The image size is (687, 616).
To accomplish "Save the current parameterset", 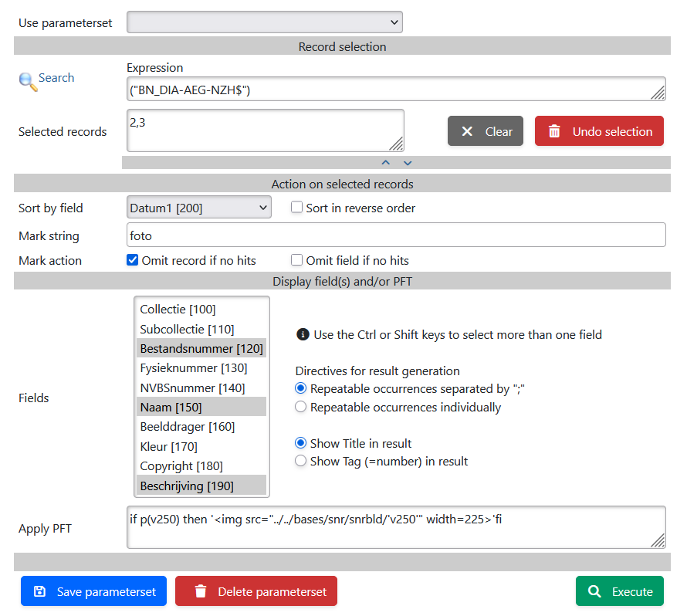I will click(x=93, y=591).
